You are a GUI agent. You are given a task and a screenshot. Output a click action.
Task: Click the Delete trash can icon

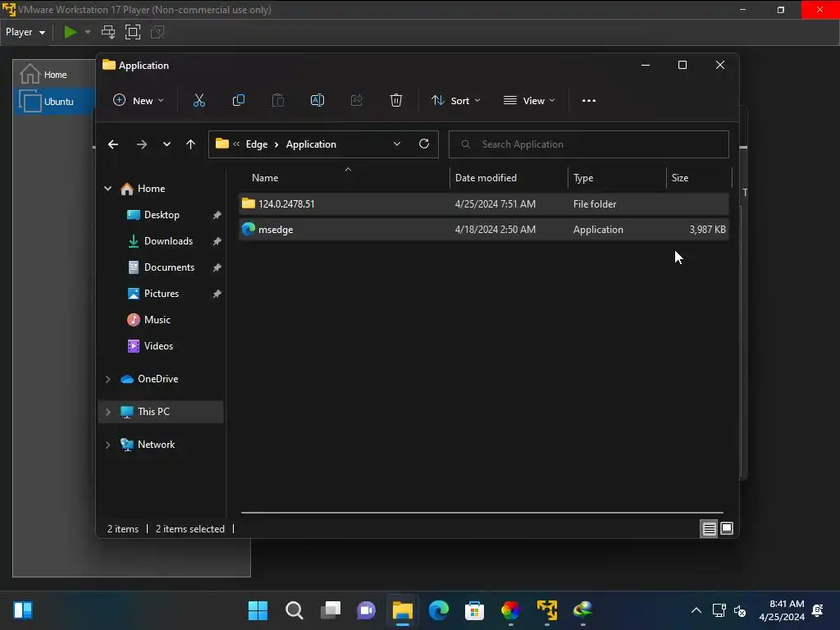click(396, 100)
